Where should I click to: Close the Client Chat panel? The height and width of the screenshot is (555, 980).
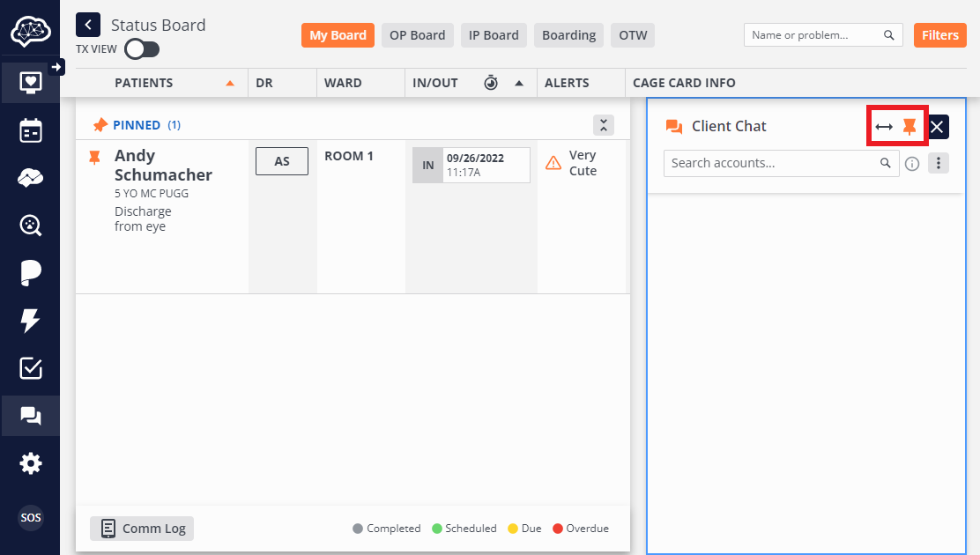point(937,127)
